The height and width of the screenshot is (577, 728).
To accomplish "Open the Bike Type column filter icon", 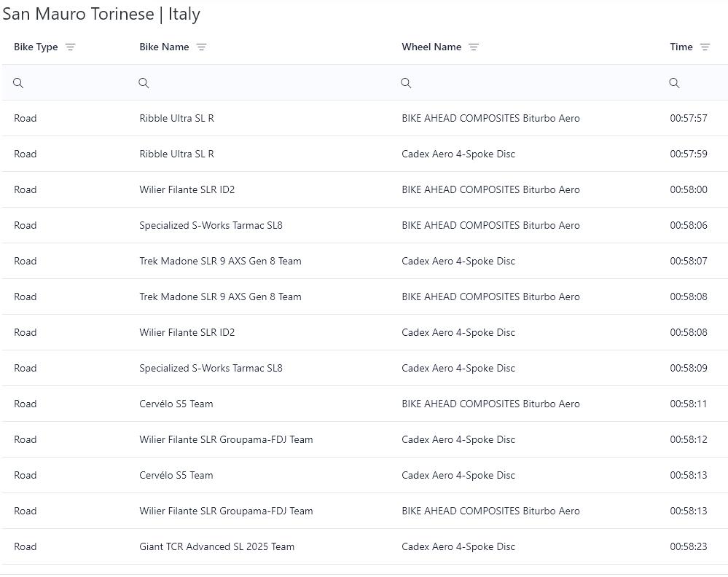I will [x=70, y=47].
